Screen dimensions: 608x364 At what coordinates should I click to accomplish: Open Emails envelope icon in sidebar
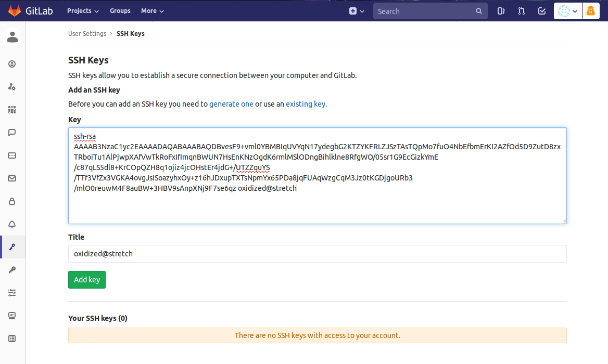point(12,178)
